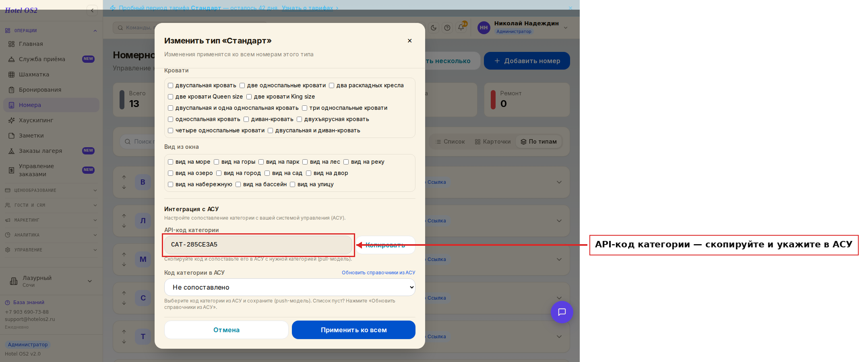This screenshot has height=362, width=868.
Task: Open Главная in sidebar
Action: 51,44
